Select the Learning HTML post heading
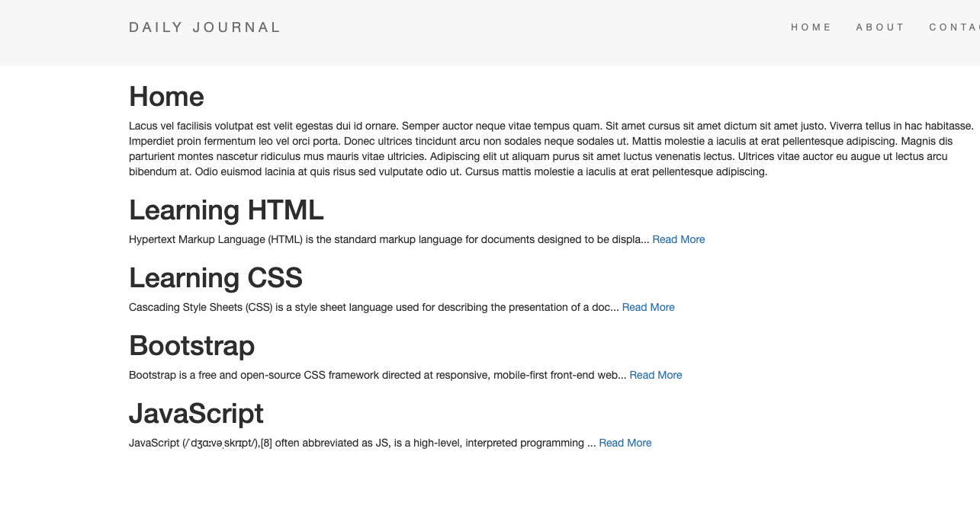The image size is (980, 525). tap(226, 210)
